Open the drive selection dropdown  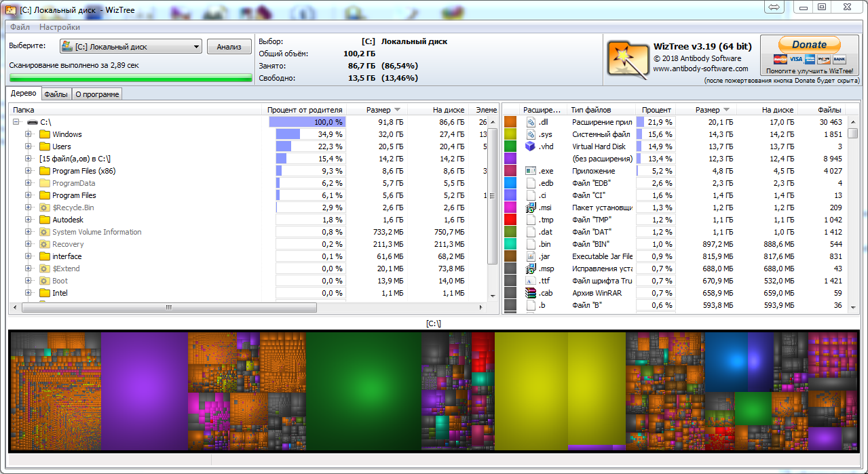[x=196, y=47]
